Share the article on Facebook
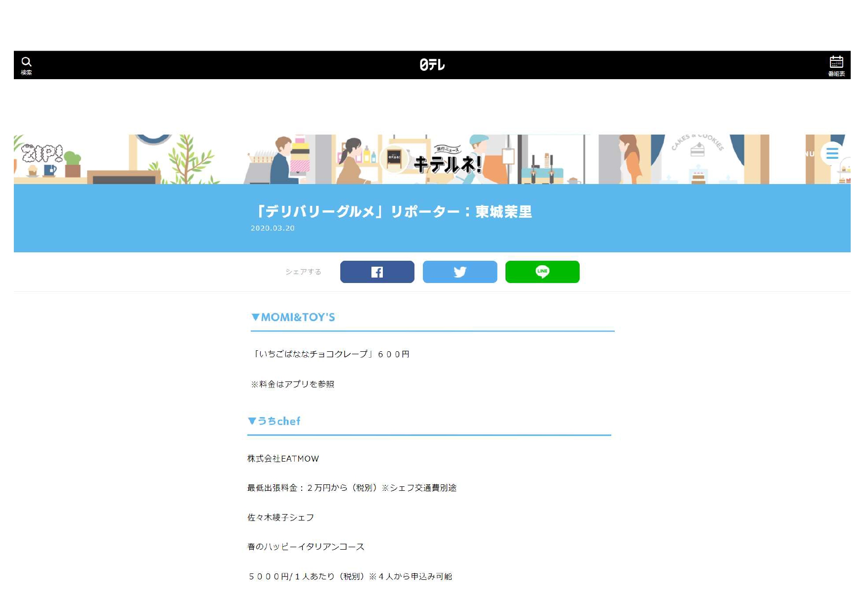 (x=377, y=272)
